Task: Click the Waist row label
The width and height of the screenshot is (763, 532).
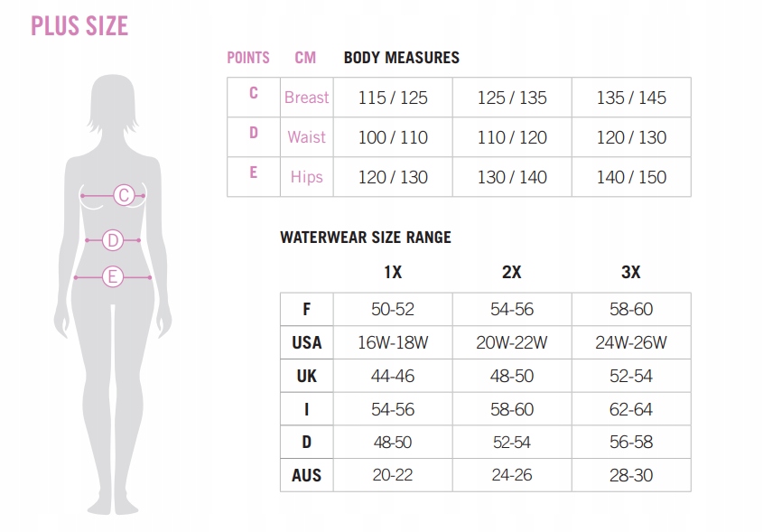Action: 307,137
